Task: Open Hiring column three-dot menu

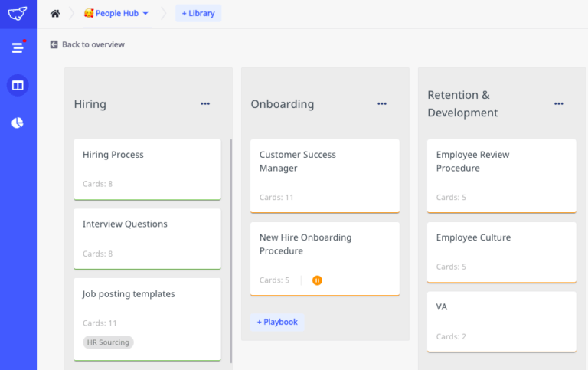Action: 205,104
